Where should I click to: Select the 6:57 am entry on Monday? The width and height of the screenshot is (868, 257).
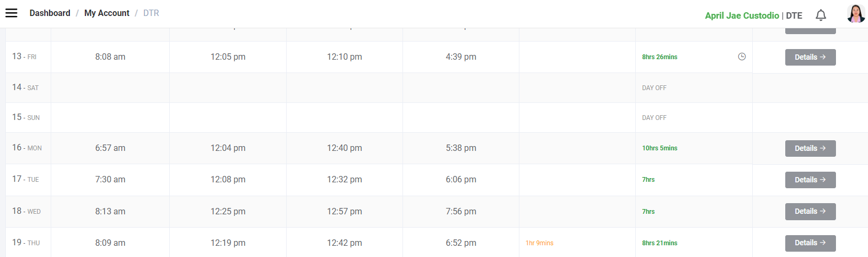[110, 148]
